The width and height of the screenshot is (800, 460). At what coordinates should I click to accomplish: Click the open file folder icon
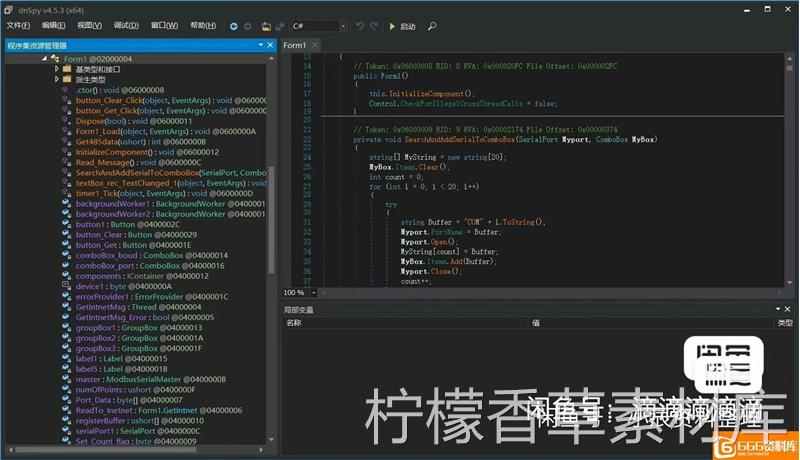point(265,26)
